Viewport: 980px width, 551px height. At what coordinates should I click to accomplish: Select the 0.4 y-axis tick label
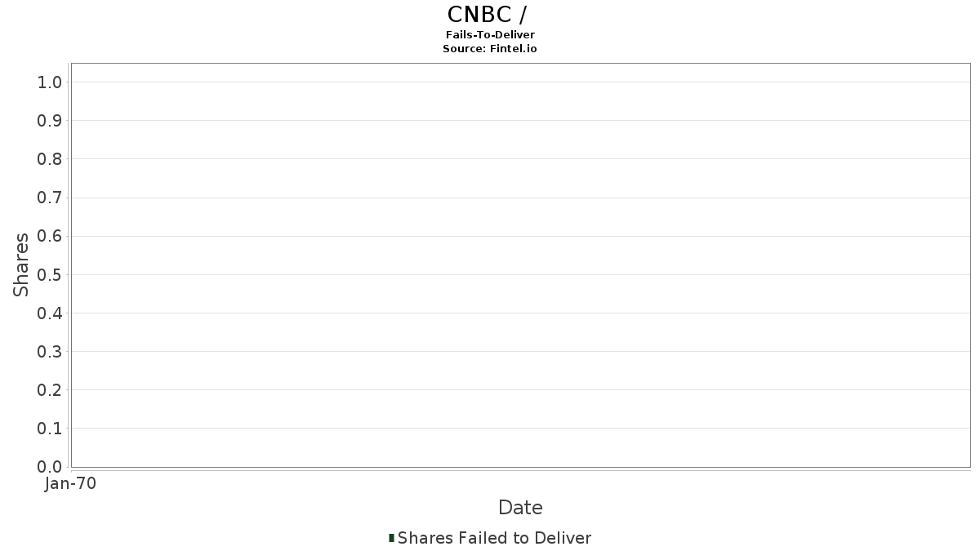pos(50,313)
